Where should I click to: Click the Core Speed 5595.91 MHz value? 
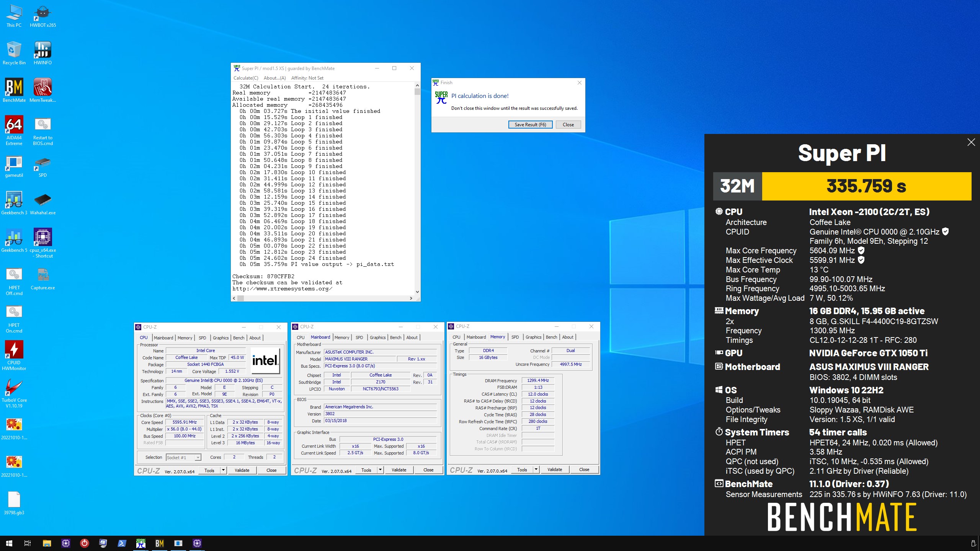point(185,422)
